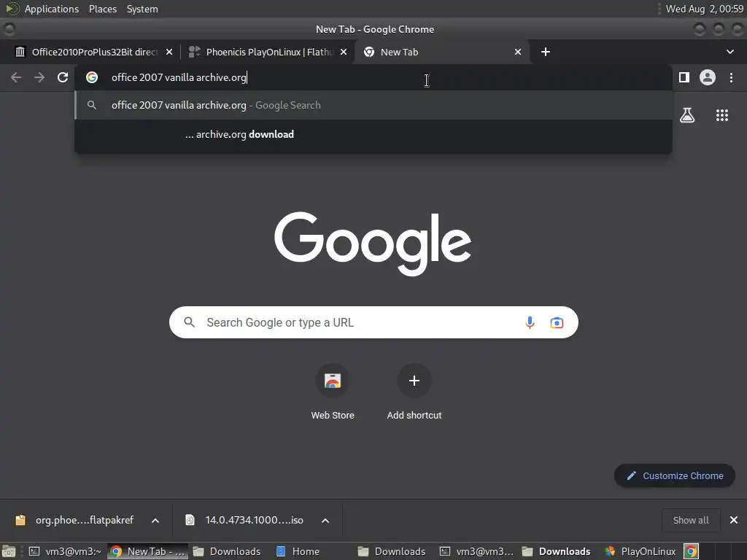Click the 'Search Google or type a URL' box
Viewport: 747px width, 560px height.
coord(374,322)
